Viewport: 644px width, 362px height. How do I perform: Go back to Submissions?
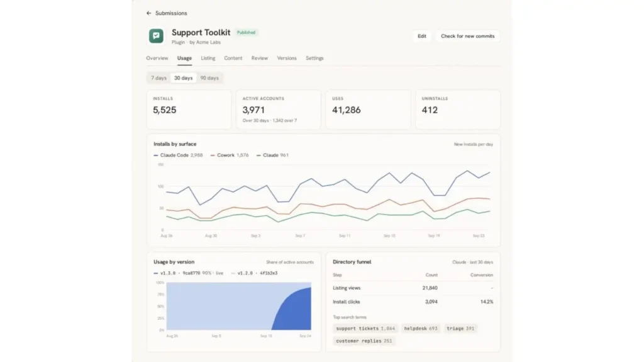pos(171,13)
